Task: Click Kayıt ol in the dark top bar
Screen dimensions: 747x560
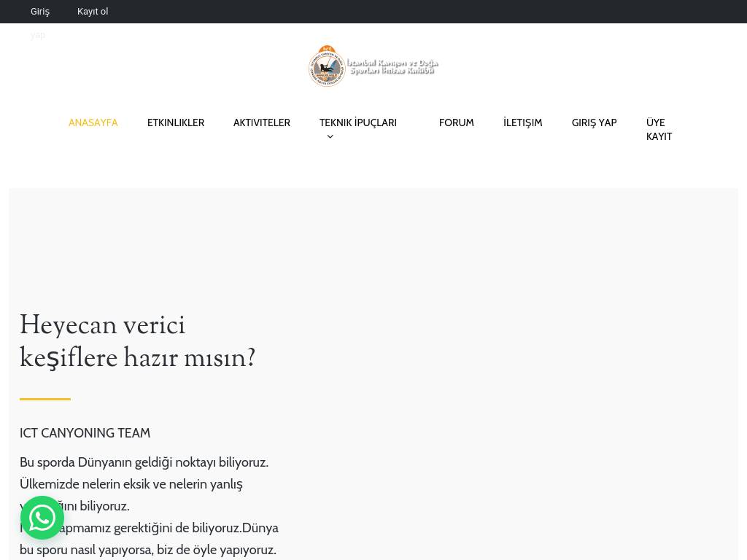Action: tap(93, 11)
